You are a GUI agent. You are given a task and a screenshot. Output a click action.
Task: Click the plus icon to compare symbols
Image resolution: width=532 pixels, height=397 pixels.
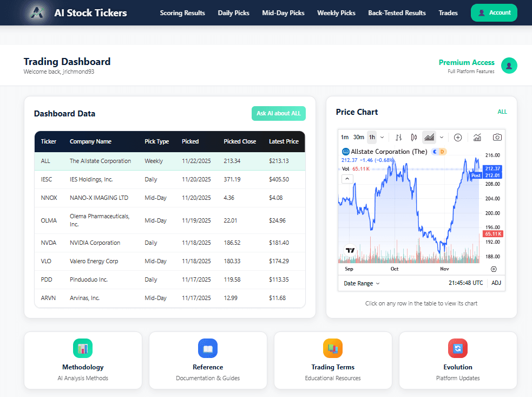pyautogui.click(x=458, y=137)
